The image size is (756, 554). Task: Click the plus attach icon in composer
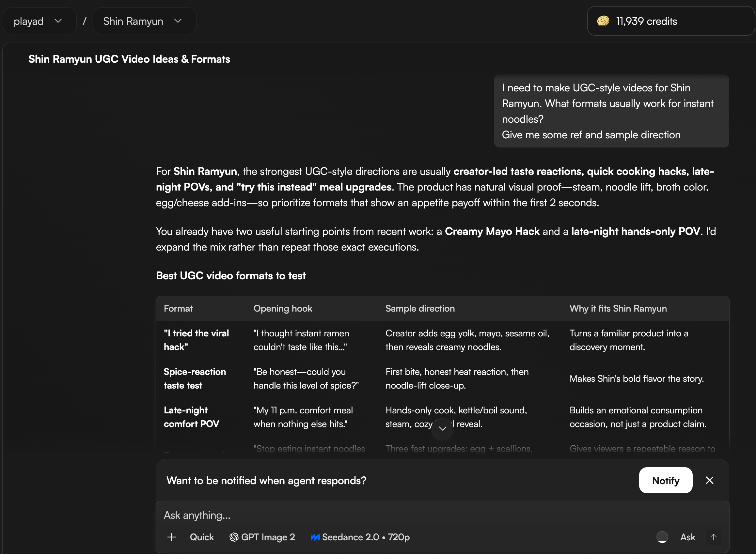click(171, 537)
